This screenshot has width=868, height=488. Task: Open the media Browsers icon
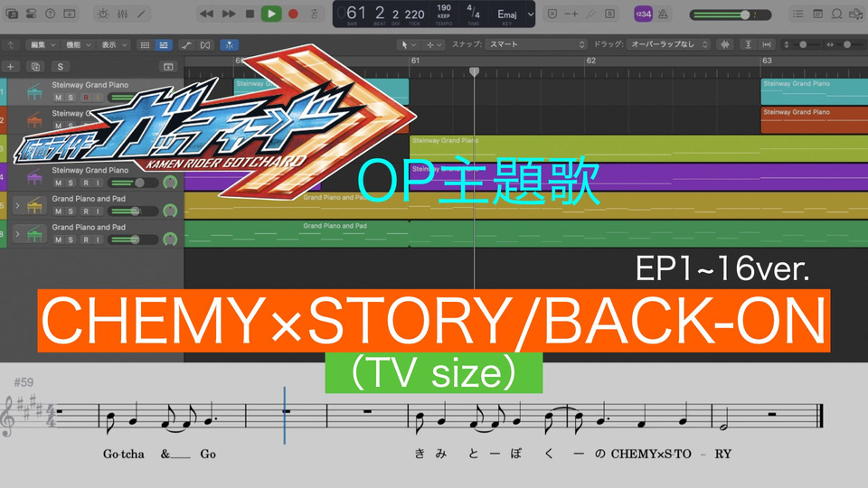point(856,14)
